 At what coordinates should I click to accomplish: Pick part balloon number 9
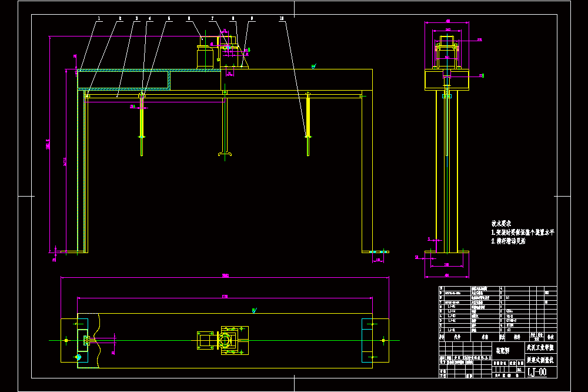[252, 18]
